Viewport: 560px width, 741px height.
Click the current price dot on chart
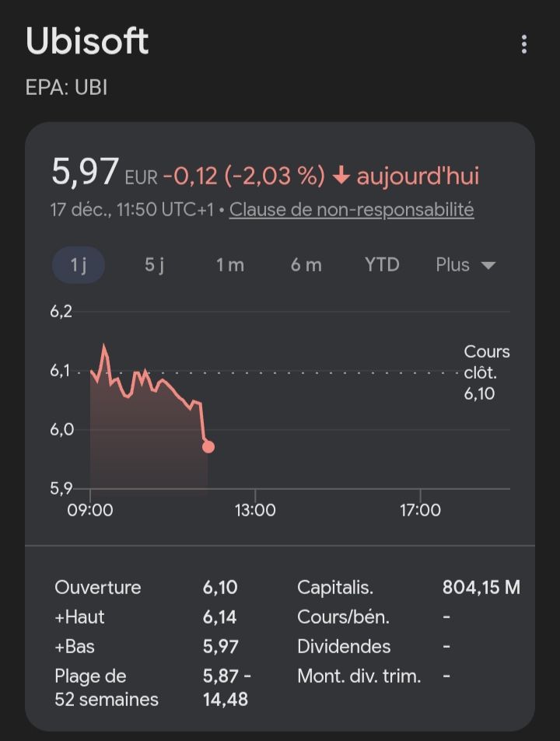[208, 446]
